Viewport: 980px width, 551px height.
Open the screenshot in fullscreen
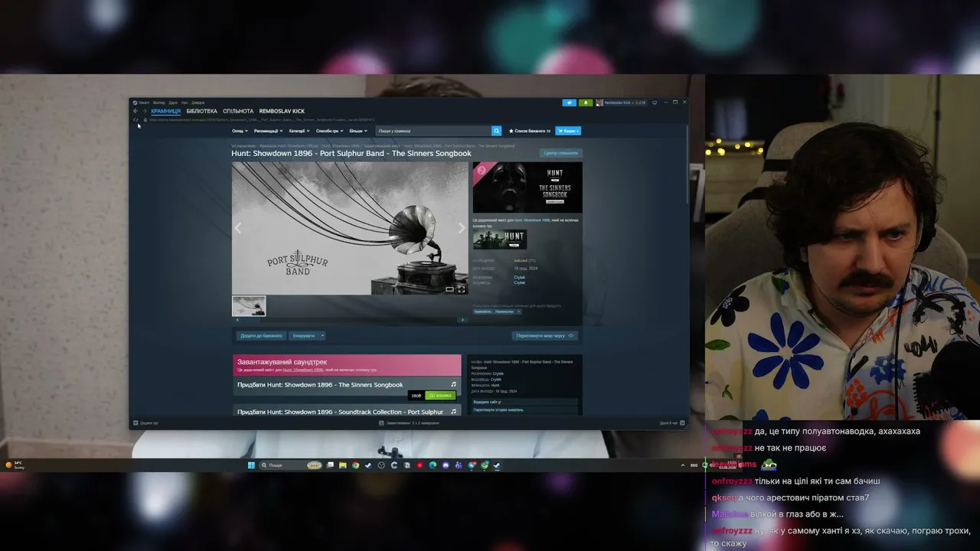[462, 289]
